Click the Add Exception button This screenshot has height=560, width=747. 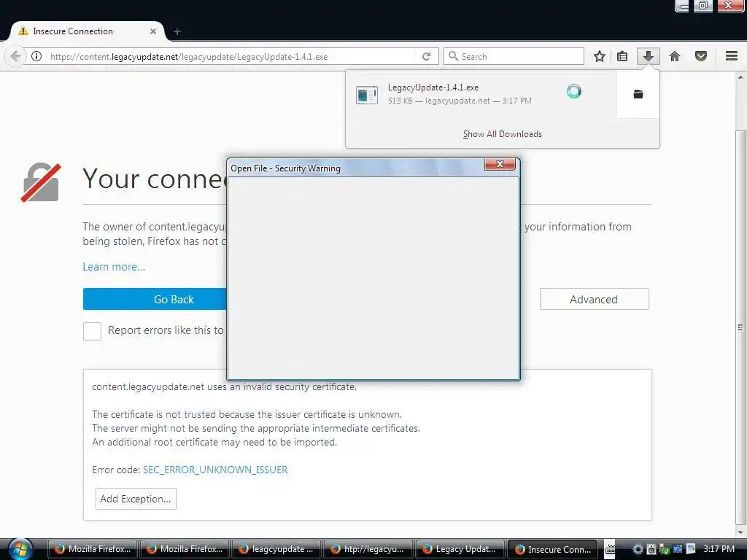coord(136,499)
